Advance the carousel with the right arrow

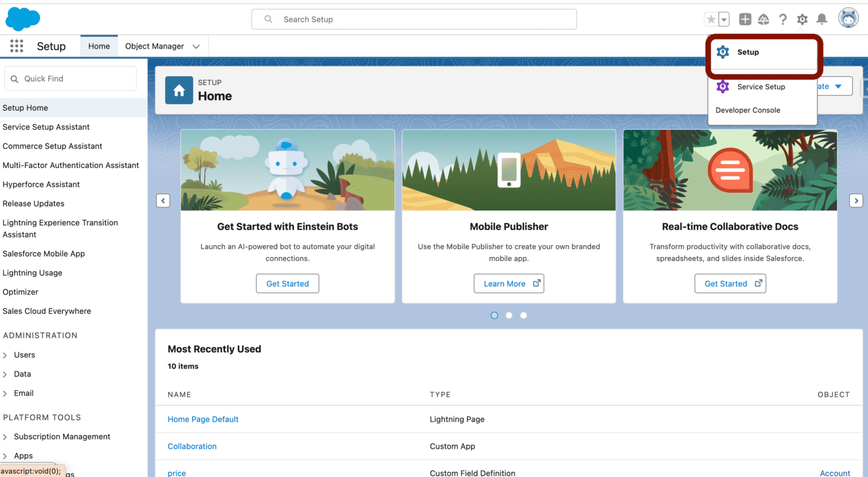856,201
